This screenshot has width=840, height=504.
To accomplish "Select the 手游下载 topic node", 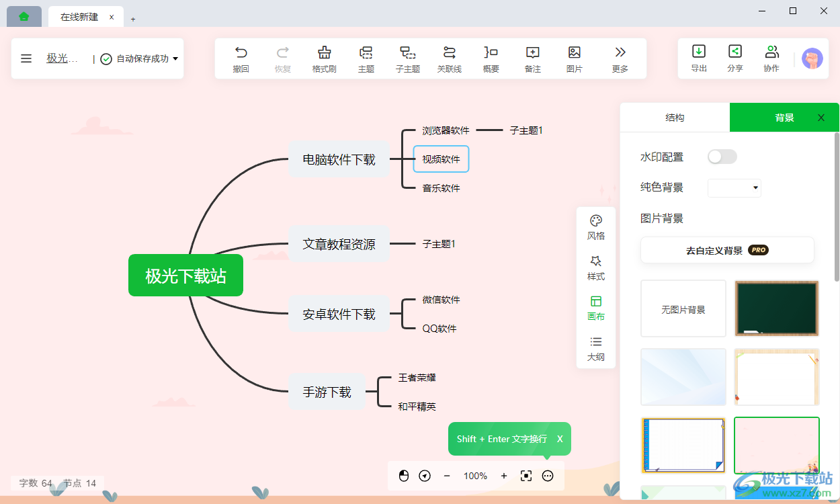I will (x=327, y=392).
